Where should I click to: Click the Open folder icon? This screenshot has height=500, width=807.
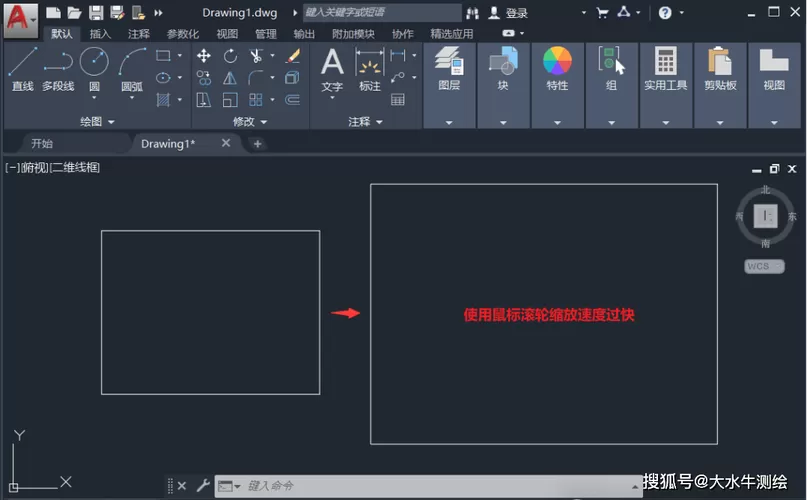(x=74, y=12)
